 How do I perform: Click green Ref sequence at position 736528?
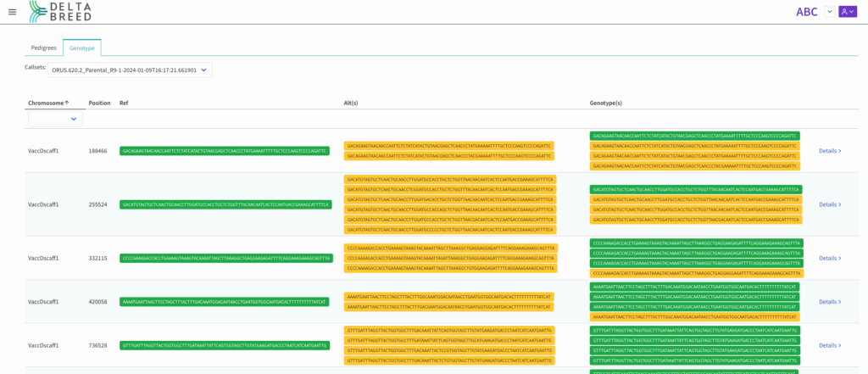click(x=224, y=345)
